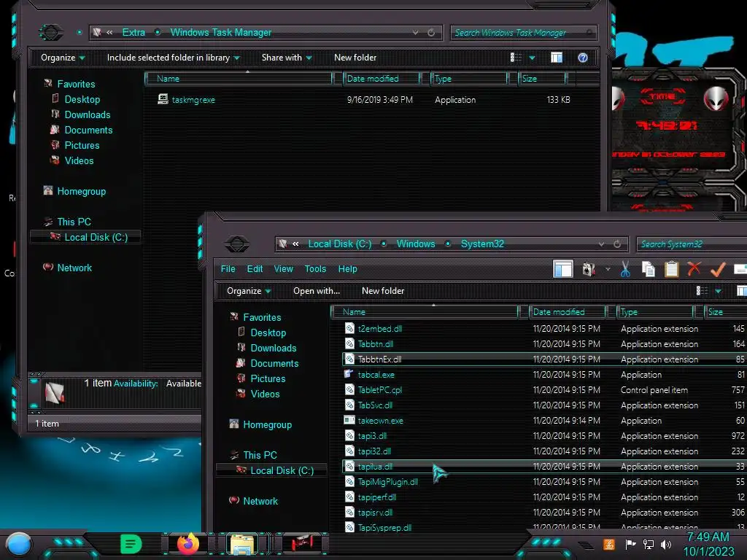
Task: Select tabcal.exe in System32 list
Action: pyautogui.click(x=376, y=375)
